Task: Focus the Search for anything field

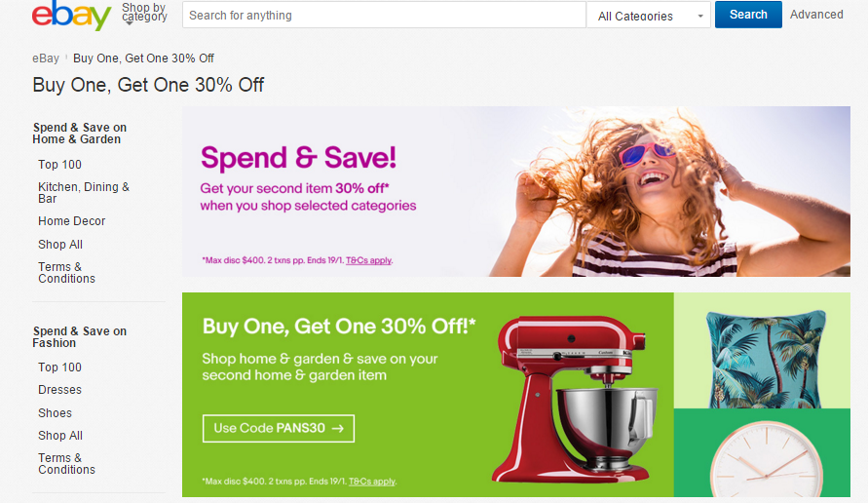Action: 384,15
